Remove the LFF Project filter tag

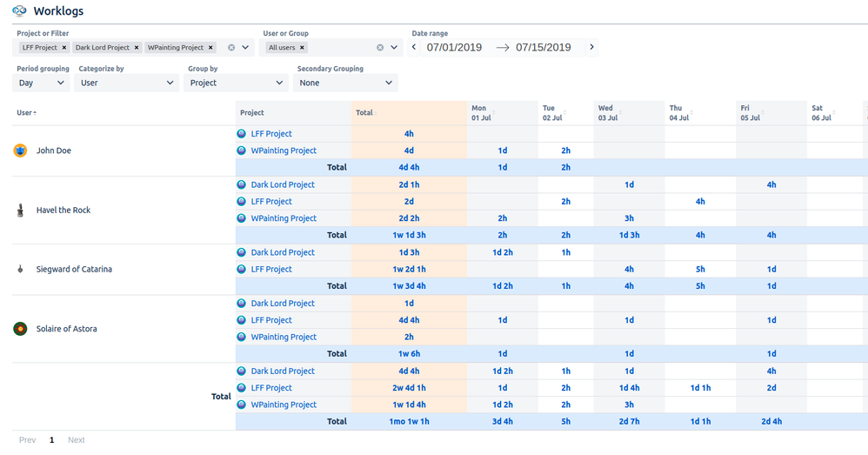click(64, 48)
